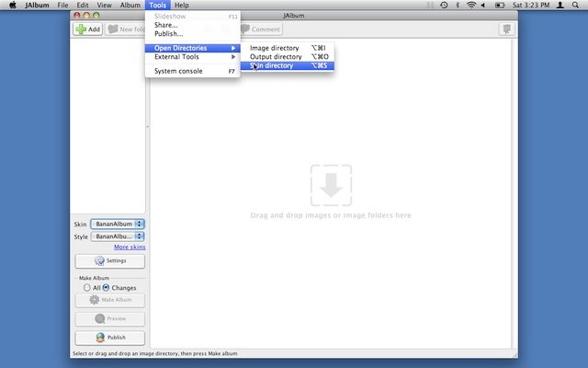Image resolution: width=588 pixels, height=368 pixels.
Task: Close the open Tools menu
Action: [157, 5]
